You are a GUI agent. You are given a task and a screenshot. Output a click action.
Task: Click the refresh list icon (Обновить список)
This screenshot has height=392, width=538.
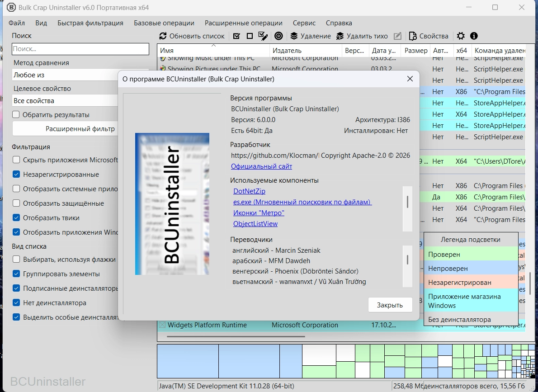pos(163,36)
